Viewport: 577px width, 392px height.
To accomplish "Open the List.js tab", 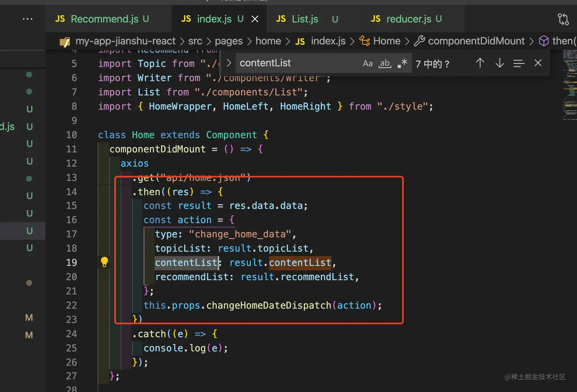I will point(314,19).
